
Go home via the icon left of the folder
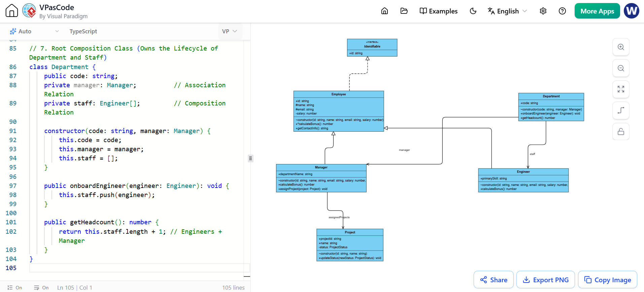click(384, 11)
